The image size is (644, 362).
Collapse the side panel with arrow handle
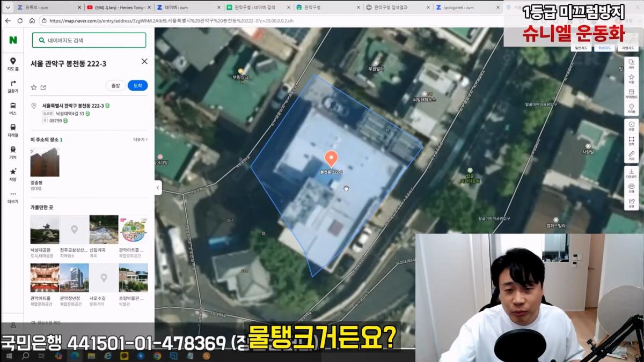(158, 188)
